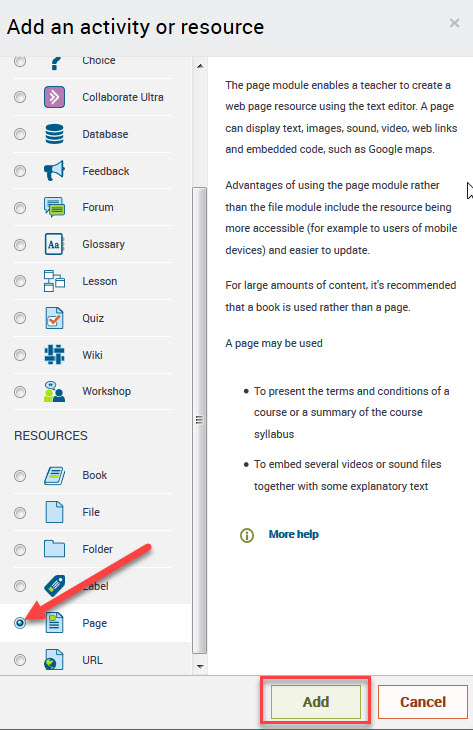Click the Glossary Aa icon
Screen dimensions: 473x730
click(54, 244)
